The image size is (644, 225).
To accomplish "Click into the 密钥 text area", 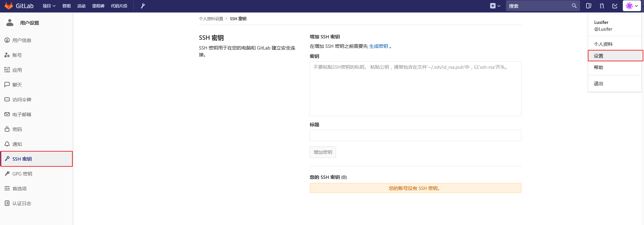I will point(415,89).
